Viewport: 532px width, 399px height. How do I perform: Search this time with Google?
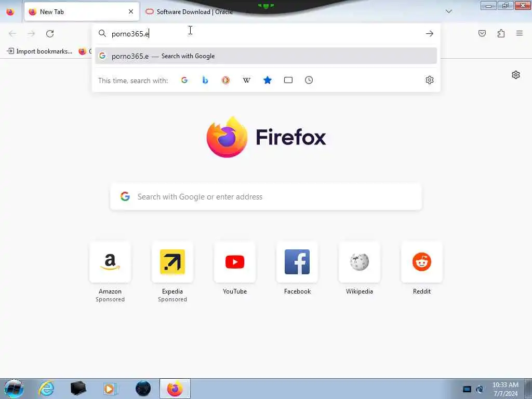coord(184,80)
